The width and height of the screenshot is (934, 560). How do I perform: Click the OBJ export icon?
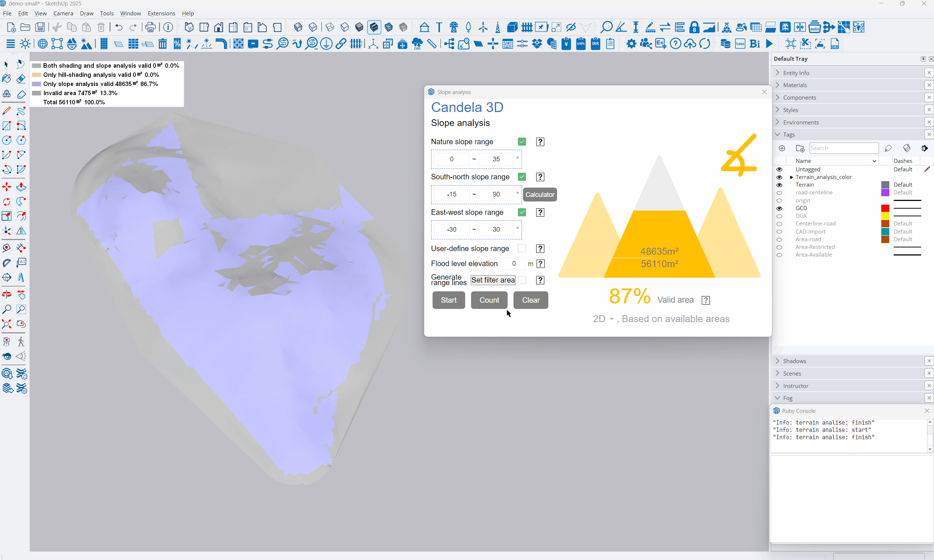tap(835, 44)
